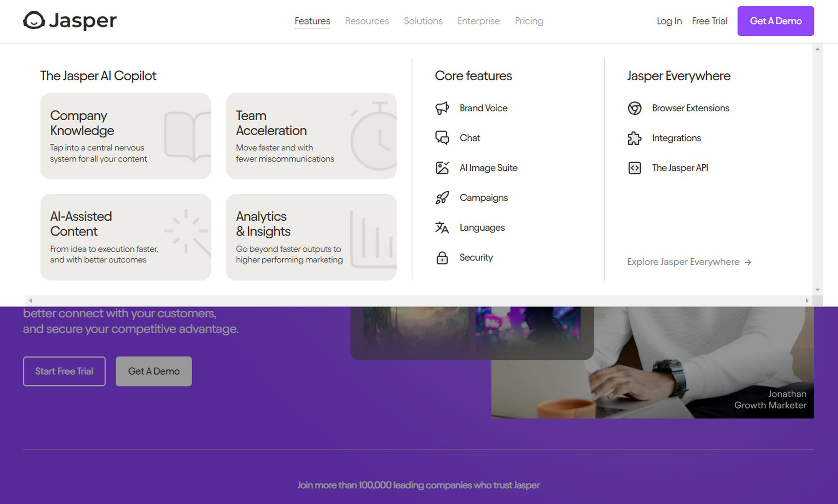Open the Analytics & Insights card
This screenshot has height=504, width=838.
pos(311,237)
